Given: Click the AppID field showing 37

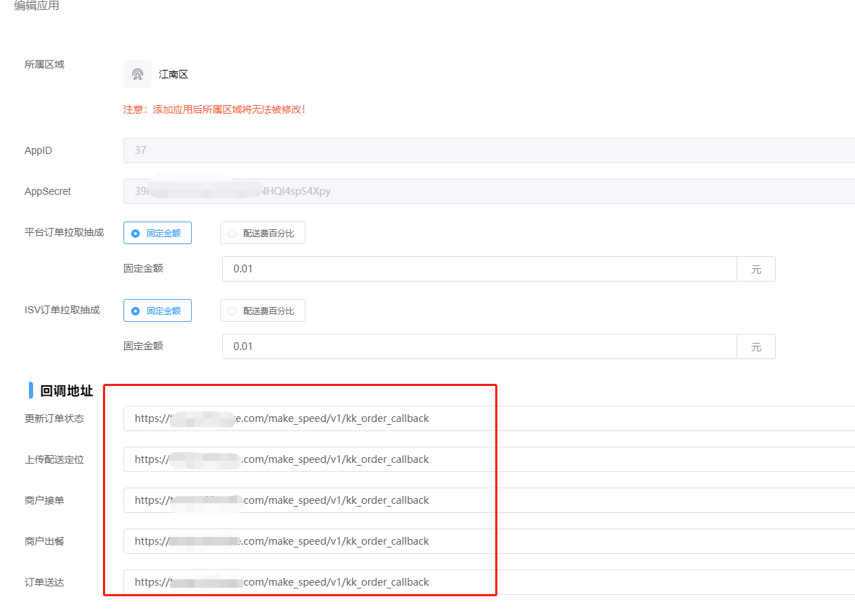Looking at the screenshot, I should click(489, 150).
